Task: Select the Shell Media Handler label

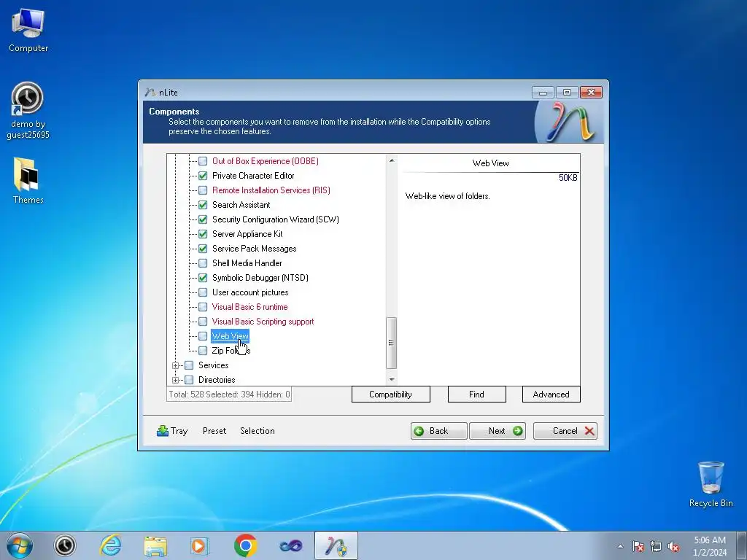Action: pos(247,263)
